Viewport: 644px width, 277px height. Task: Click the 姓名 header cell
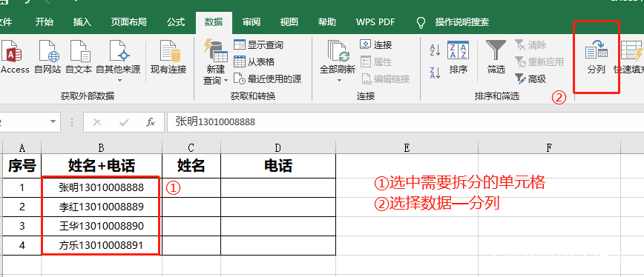pos(191,166)
